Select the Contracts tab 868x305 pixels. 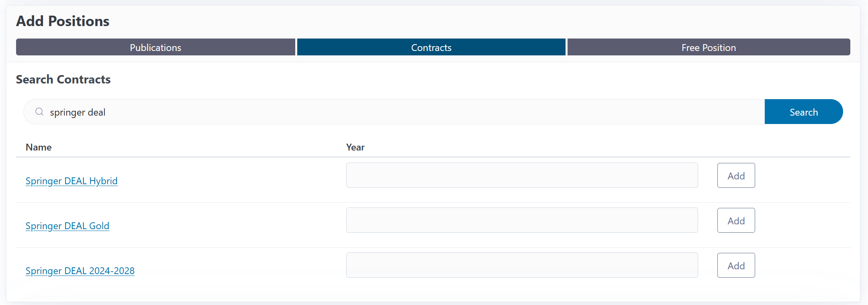click(431, 47)
